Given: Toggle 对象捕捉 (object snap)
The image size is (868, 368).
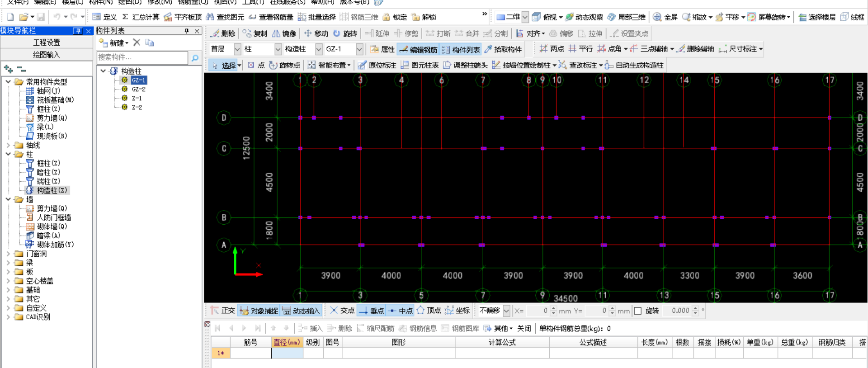Looking at the screenshot, I should tap(259, 311).
